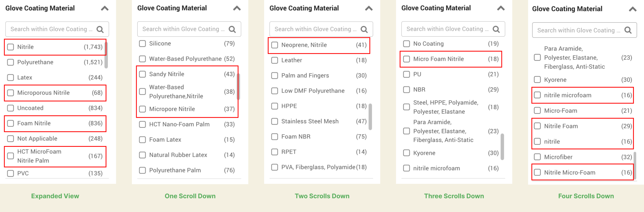Check the Foam Nitrile filter option

pyautogui.click(x=10, y=123)
